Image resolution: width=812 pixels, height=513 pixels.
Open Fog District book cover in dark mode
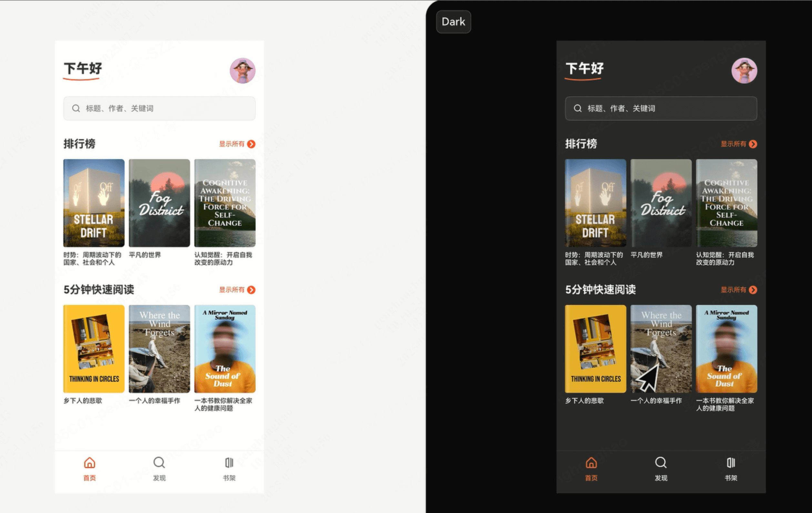point(661,203)
